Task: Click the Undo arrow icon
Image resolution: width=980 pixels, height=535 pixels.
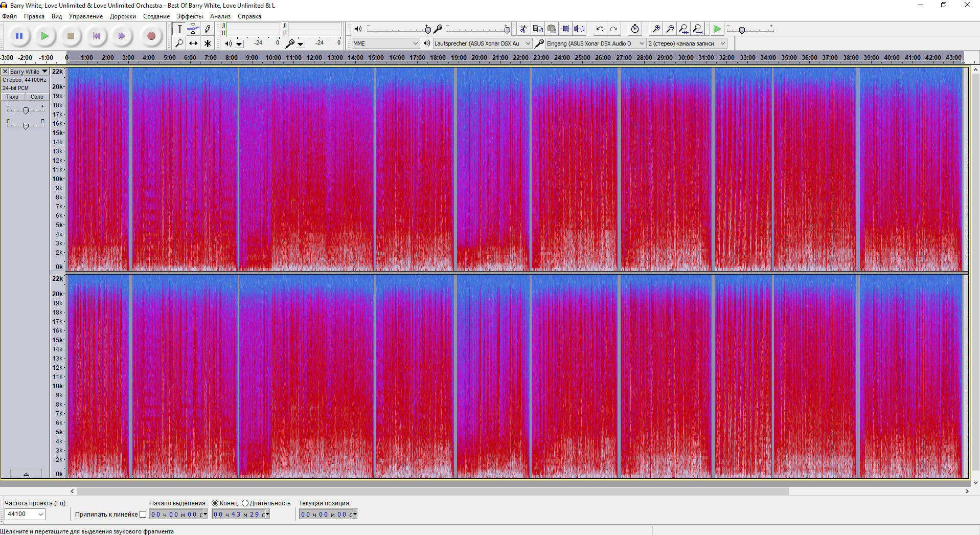Action: click(x=600, y=29)
